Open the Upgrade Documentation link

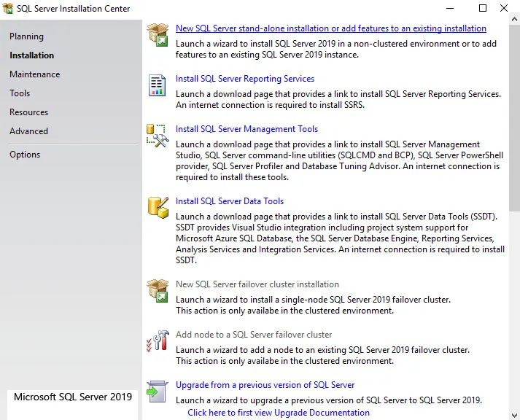(279, 413)
